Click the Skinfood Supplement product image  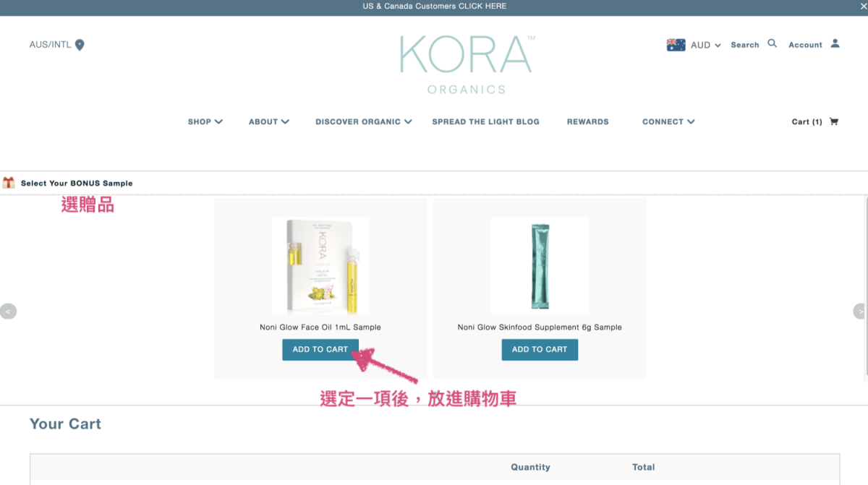click(540, 265)
